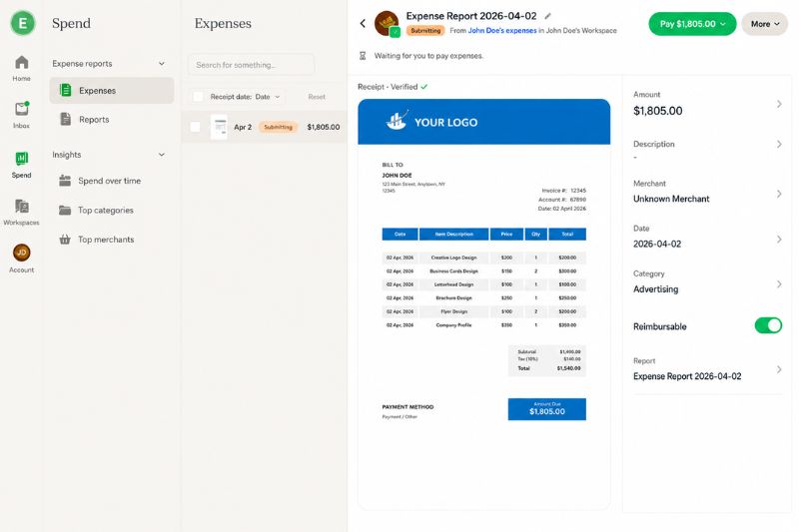Image resolution: width=799 pixels, height=532 pixels.
Task: Follow the John Doe's expenses link
Action: pos(502,31)
